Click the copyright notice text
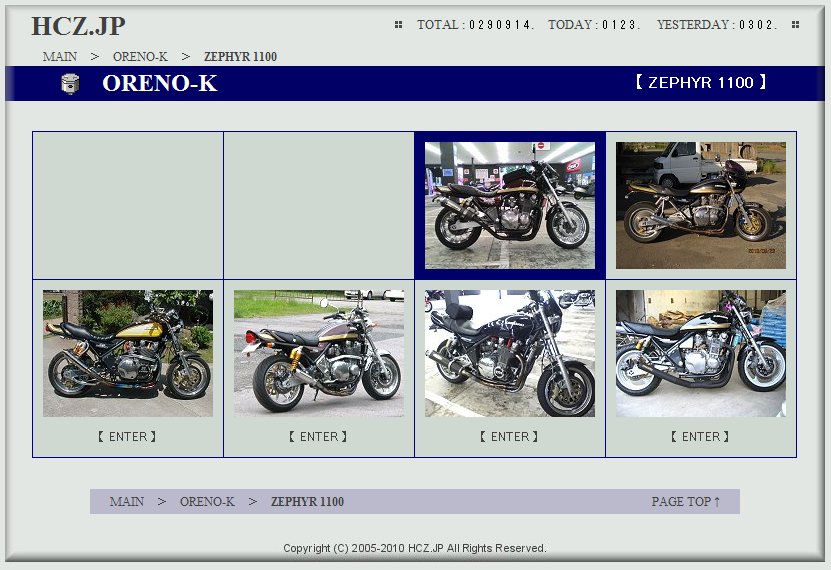The width and height of the screenshot is (831, 570). [x=415, y=548]
